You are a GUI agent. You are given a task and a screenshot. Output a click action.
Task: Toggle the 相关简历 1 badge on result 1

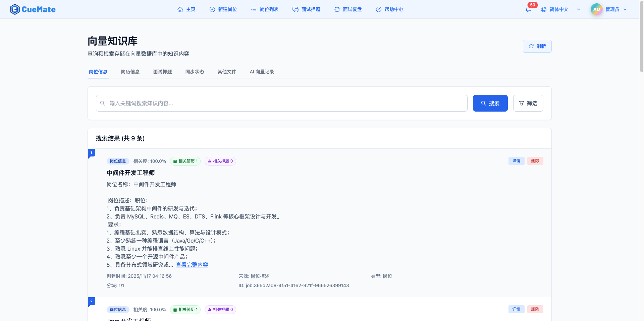click(185, 161)
